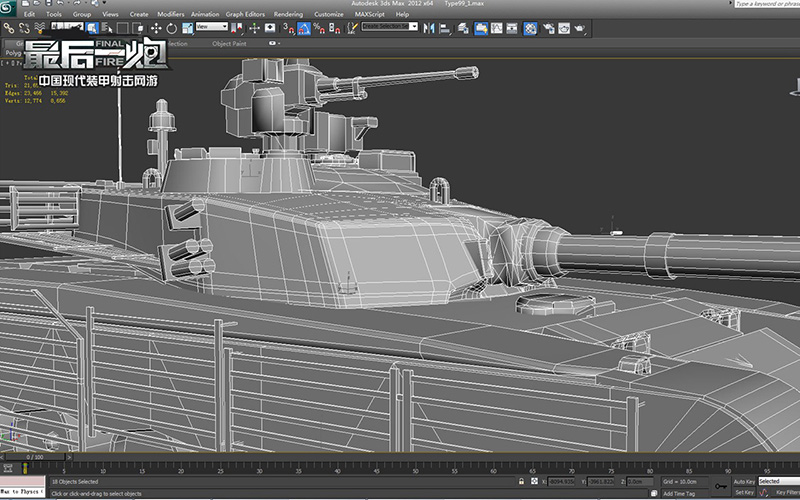Activate the Select and Move tool
800x500 pixels.
click(x=157, y=28)
